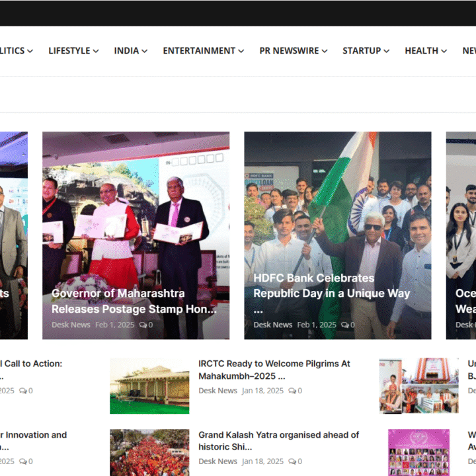Select the Startup menu item
This screenshot has height=476, width=476.
(x=366, y=51)
